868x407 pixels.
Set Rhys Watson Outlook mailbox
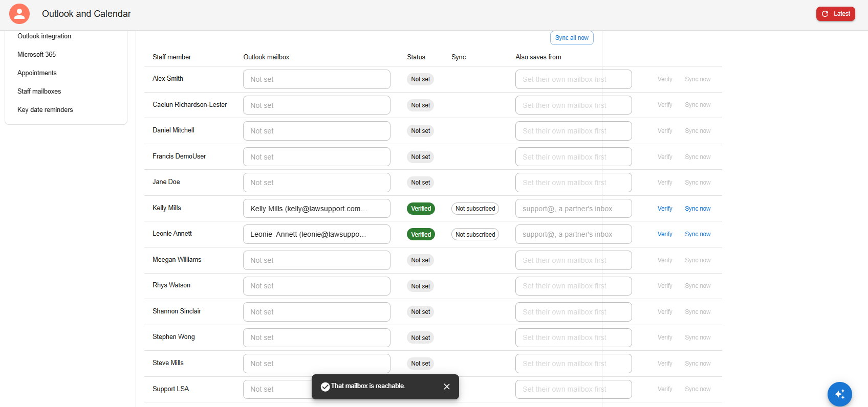(317, 286)
